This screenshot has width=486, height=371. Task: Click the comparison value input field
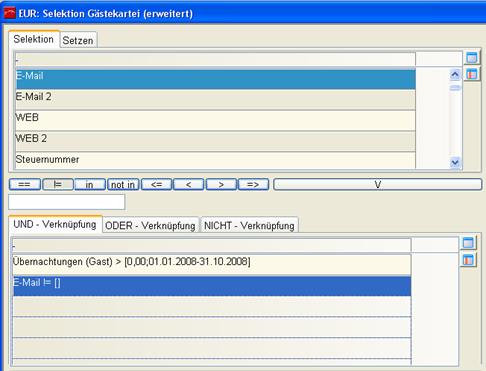pyautogui.click(x=67, y=202)
